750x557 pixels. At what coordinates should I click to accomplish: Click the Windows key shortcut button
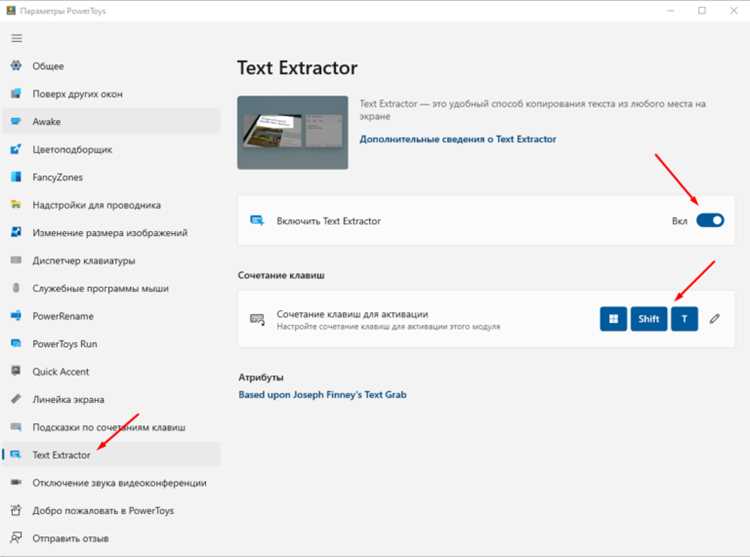pos(613,319)
